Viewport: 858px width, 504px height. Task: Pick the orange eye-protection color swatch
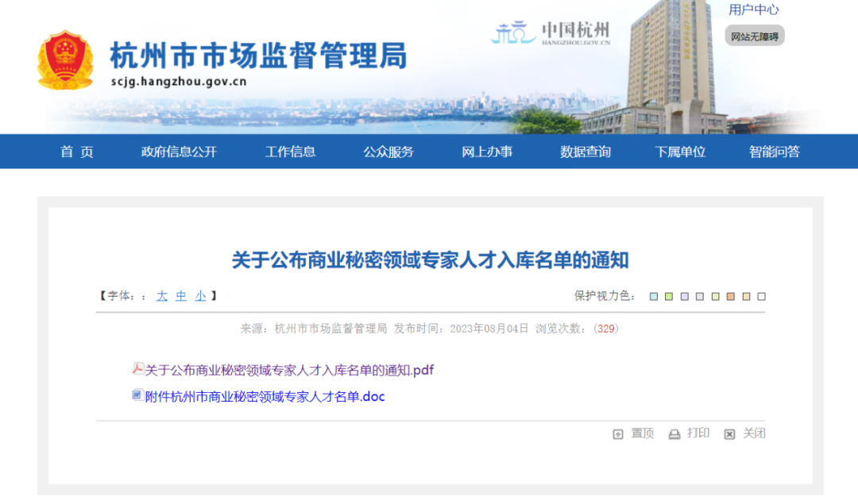(731, 297)
